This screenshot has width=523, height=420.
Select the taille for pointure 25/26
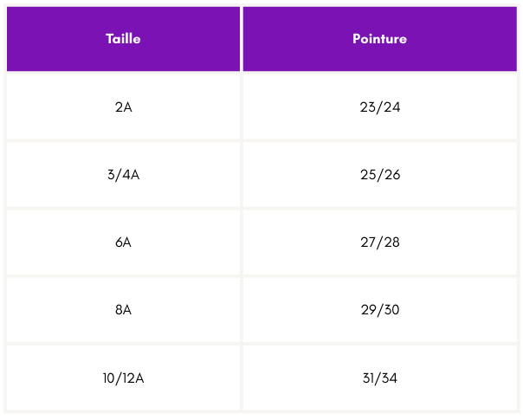click(123, 175)
